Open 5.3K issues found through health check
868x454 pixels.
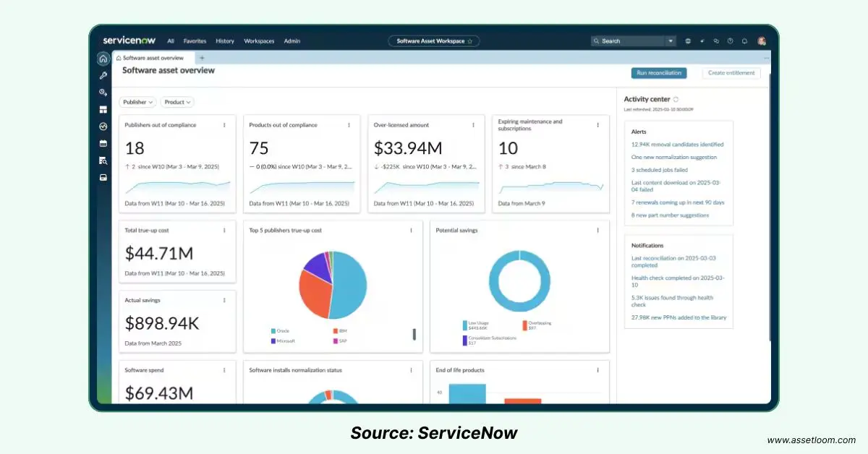click(672, 301)
